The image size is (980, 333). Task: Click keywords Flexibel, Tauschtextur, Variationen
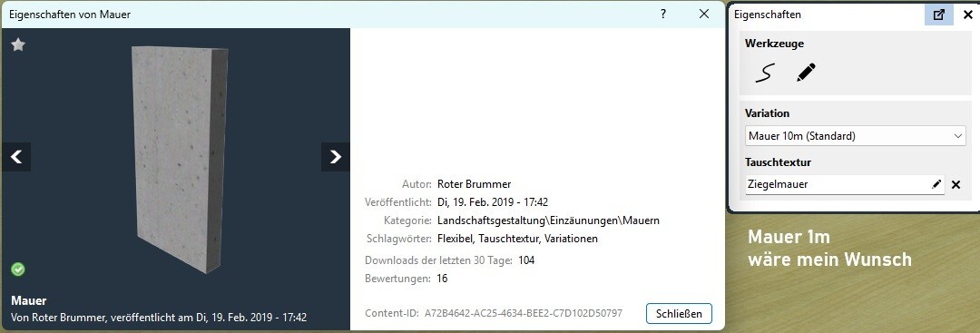[517, 239]
